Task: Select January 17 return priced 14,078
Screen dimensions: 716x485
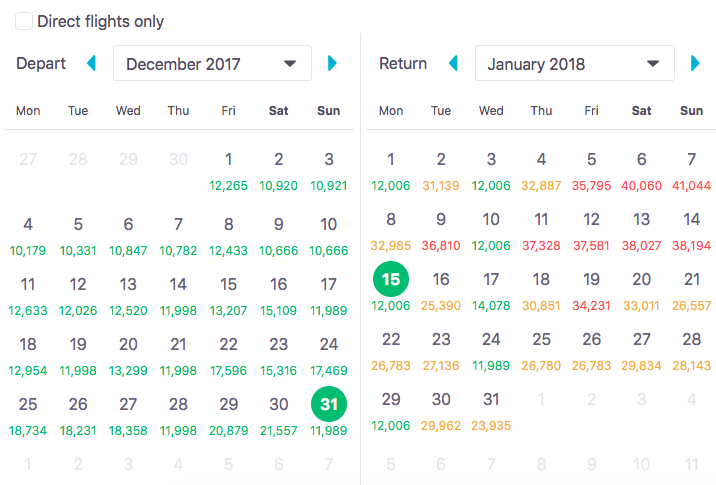Action: [491, 288]
